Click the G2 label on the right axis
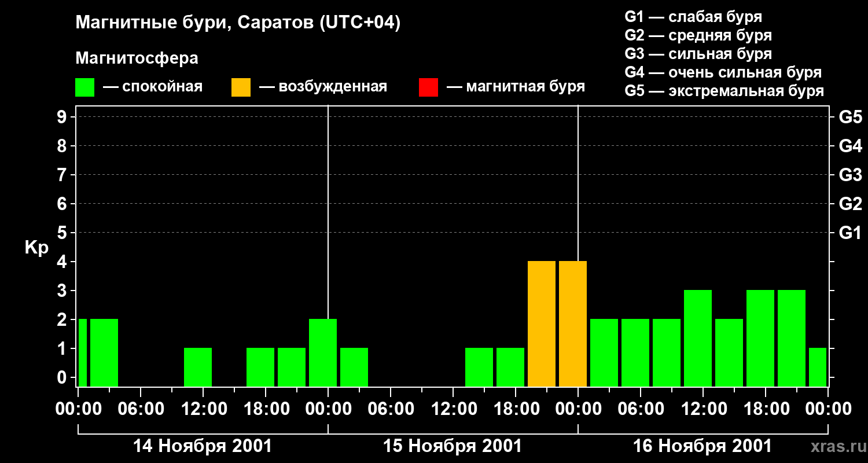This screenshot has width=868, height=463. 850,204
